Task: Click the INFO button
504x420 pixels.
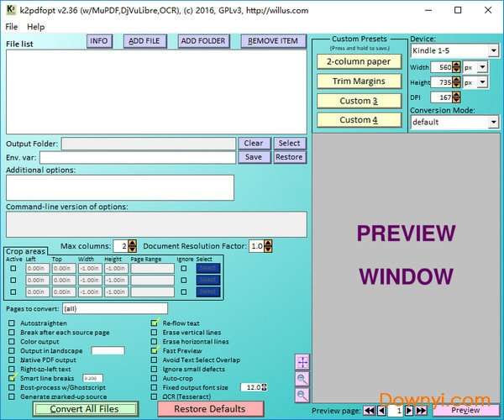Action: [99, 41]
